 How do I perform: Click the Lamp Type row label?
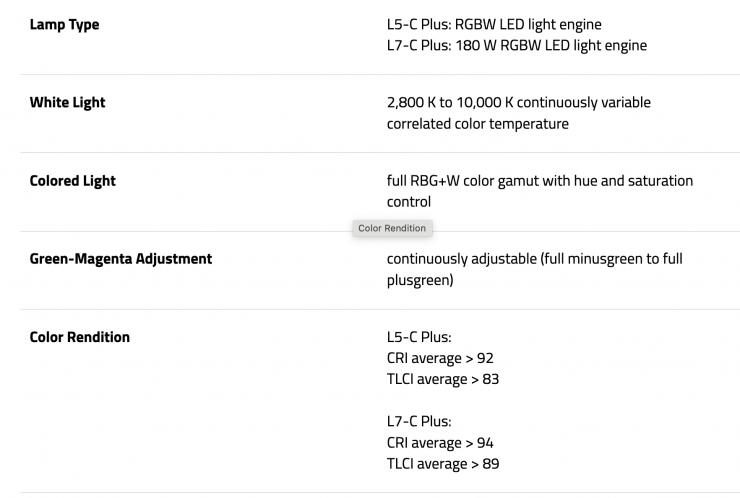64,24
